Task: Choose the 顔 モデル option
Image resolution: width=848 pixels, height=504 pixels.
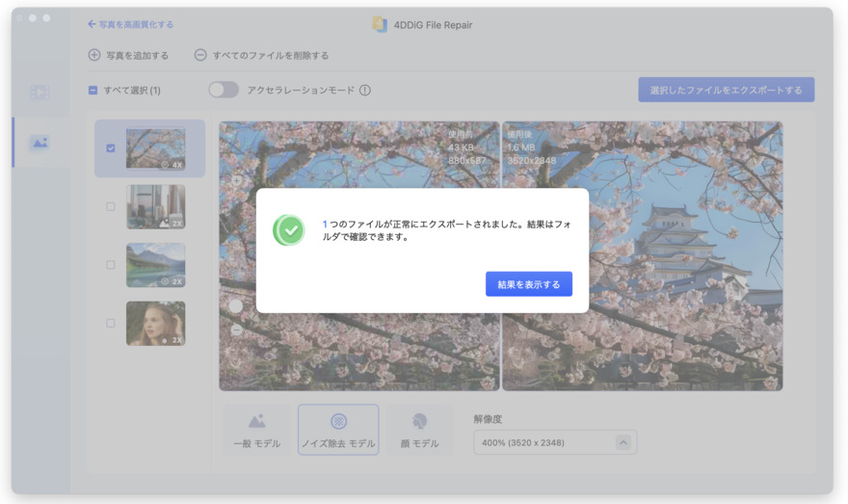Action: [420, 430]
